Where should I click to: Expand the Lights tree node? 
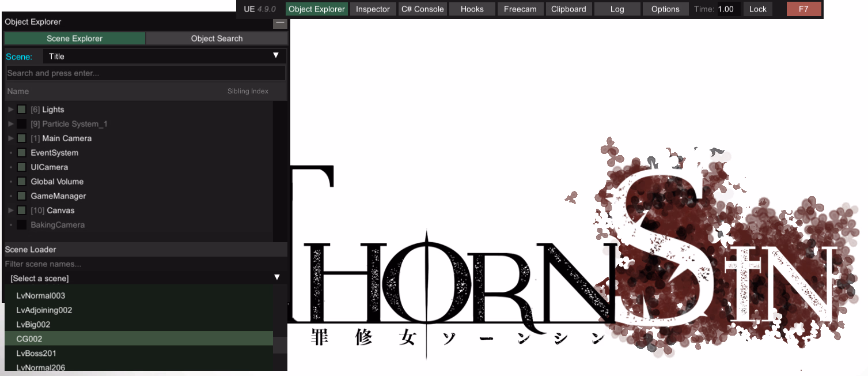tap(11, 110)
